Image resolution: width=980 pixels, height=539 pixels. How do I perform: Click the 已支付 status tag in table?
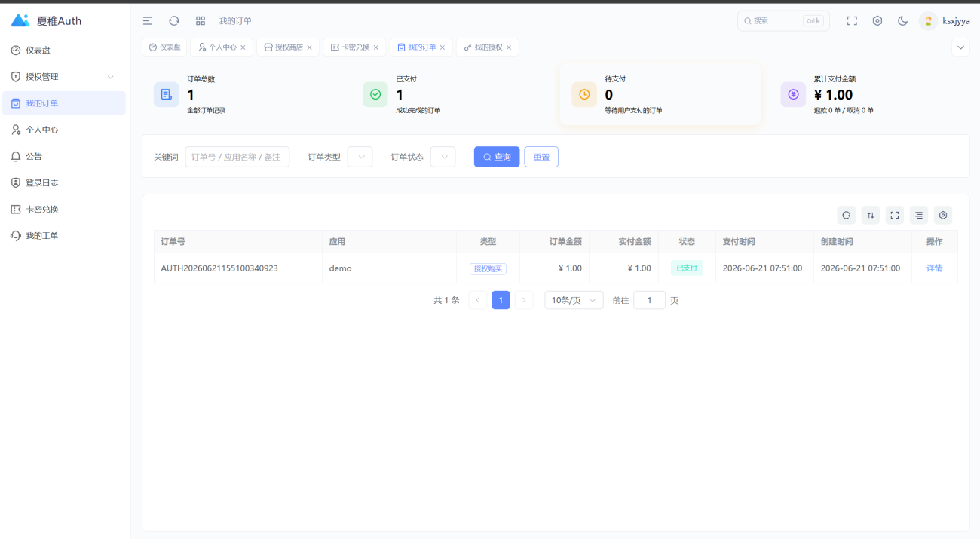tap(687, 268)
